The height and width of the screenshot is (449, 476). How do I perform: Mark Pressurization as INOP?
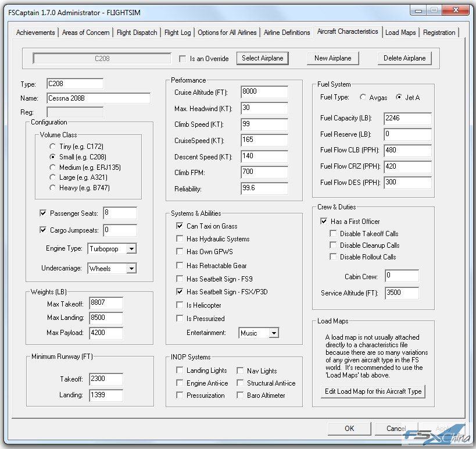pyautogui.click(x=180, y=395)
